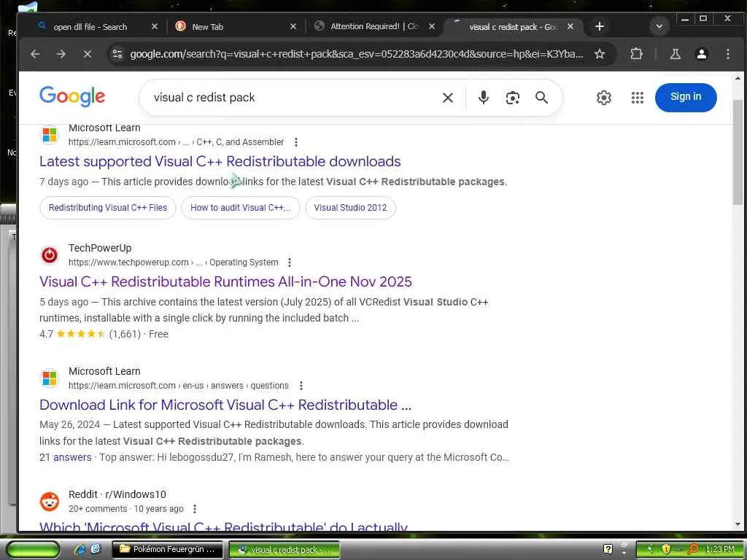
Task: Expand the tab search dropdown
Action: (659, 26)
